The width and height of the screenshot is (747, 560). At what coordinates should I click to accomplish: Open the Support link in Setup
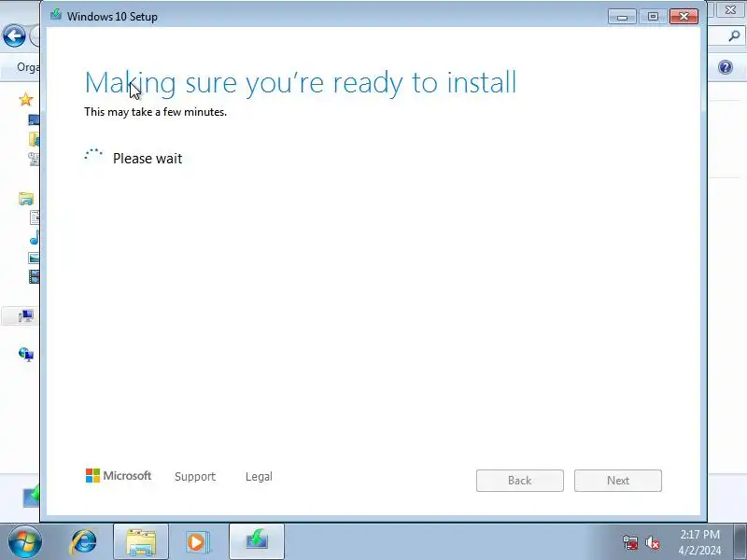[195, 477]
